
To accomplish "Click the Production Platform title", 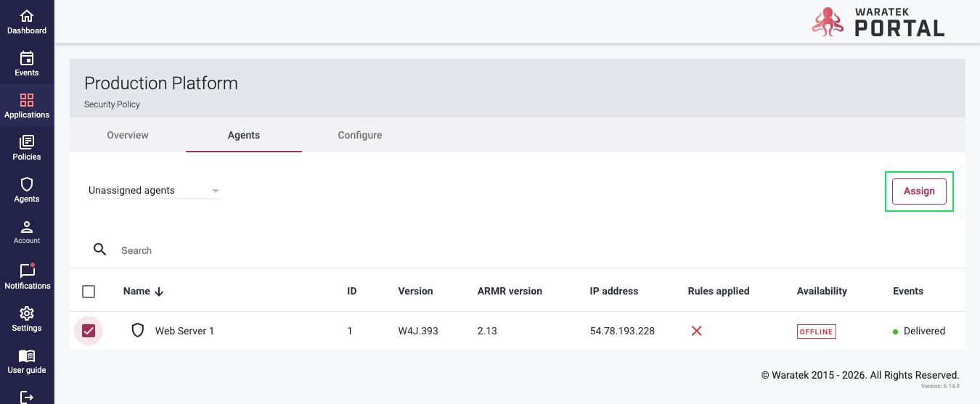I will pyautogui.click(x=161, y=83).
